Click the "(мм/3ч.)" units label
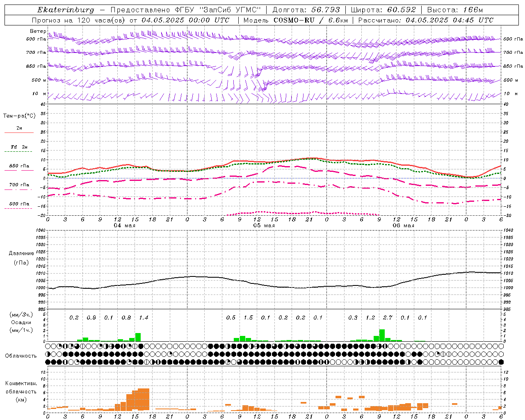 click(x=21, y=315)
